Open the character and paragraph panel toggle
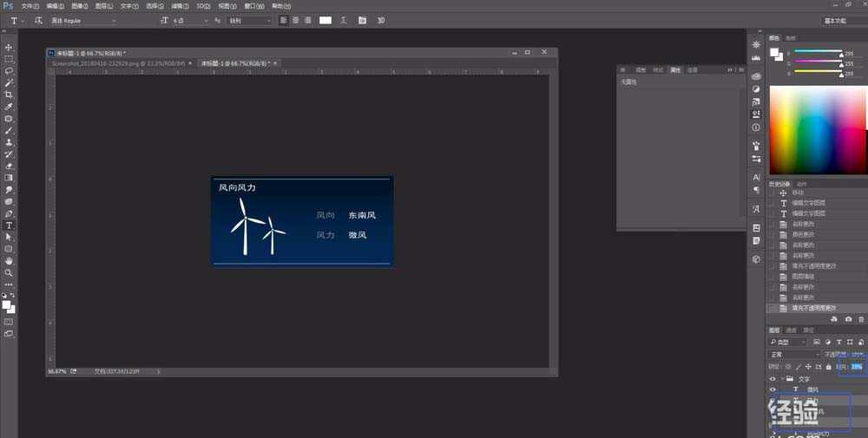The width and height of the screenshot is (868, 438). [363, 20]
